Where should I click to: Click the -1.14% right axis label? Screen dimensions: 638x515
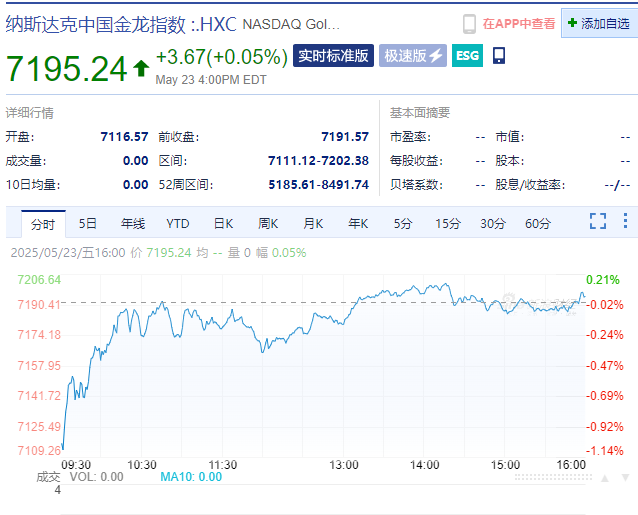tap(605, 451)
